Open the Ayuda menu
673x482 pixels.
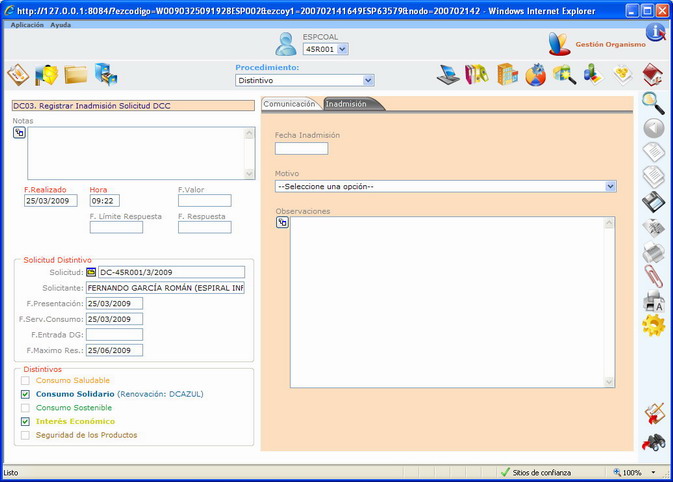[61, 25]
